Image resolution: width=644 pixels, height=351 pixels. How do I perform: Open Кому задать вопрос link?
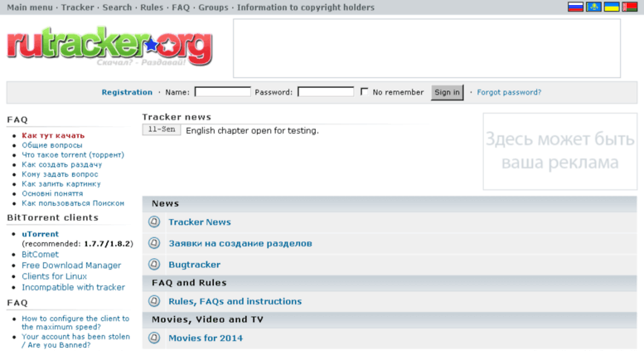pyautogui.click(x=60, y=174)
